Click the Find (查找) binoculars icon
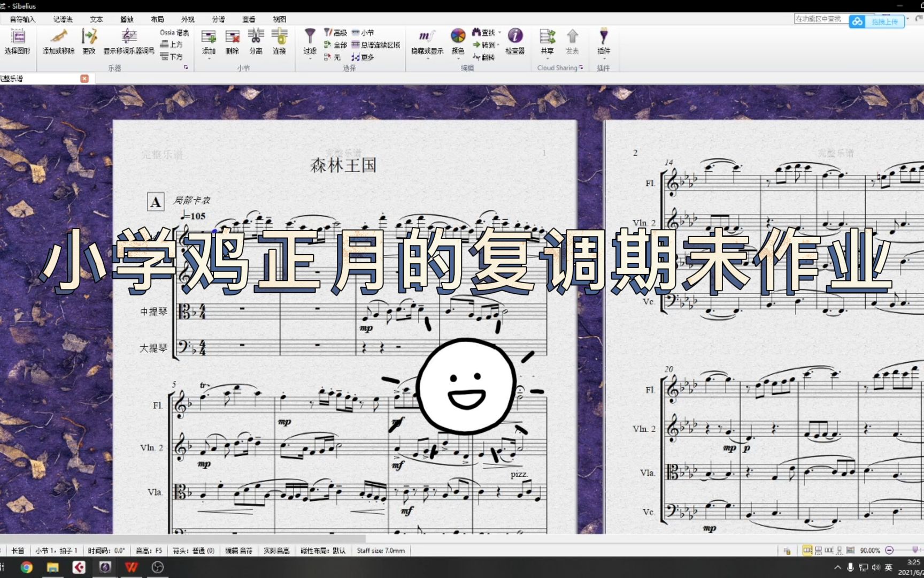The height and width of the screenshot is (578, 924). tap(484, 33)
